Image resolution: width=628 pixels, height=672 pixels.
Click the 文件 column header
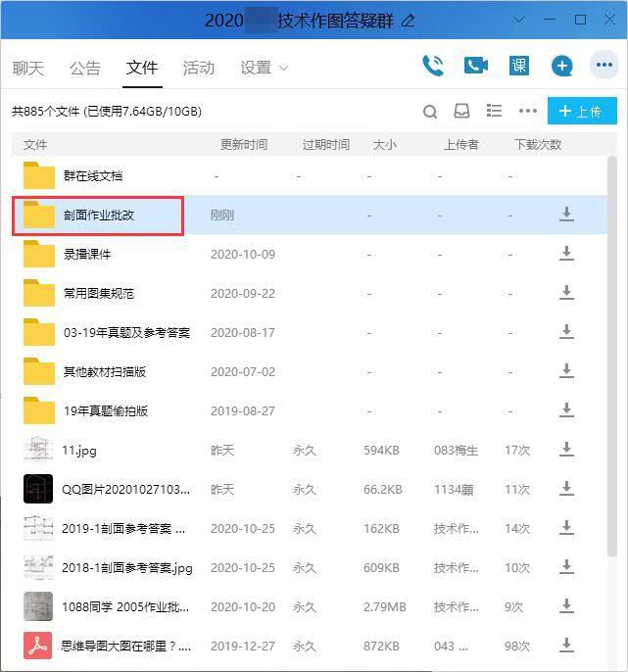pyautogui.click(x=35, y=144)
